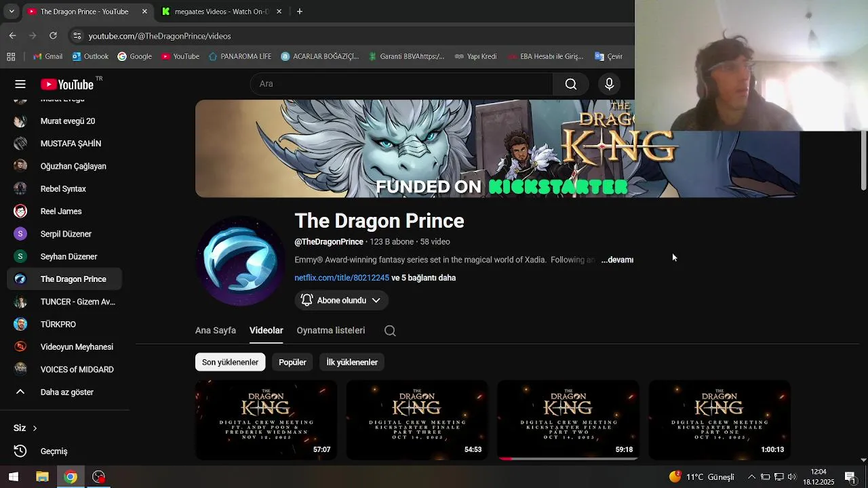Expand Abone olundu subscription dropdown
This screenshot has width=868, height=488.
(x=342, y=300)
